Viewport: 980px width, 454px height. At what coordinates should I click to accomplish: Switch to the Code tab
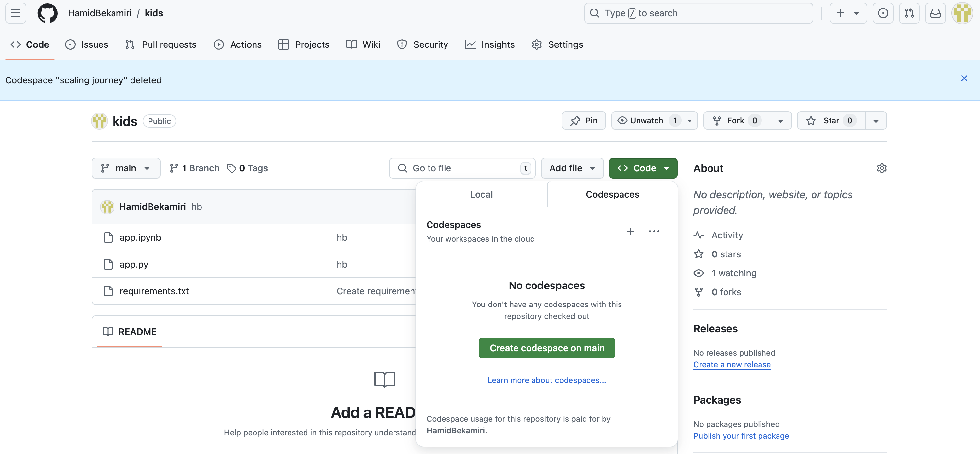pos(30,44)
